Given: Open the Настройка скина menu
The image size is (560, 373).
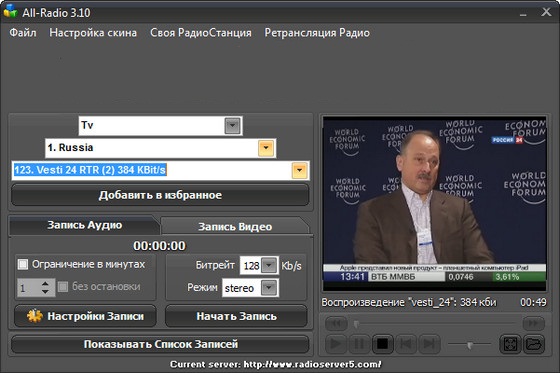Looking at the screenshot, I should pyautogui.click(x=93, y=33).
